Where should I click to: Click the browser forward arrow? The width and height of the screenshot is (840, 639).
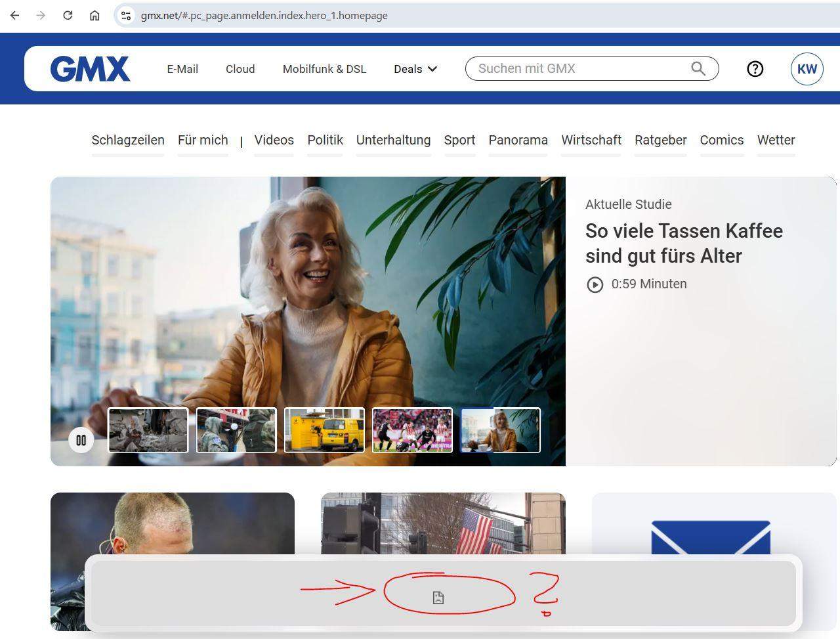(x=41, y=15)
